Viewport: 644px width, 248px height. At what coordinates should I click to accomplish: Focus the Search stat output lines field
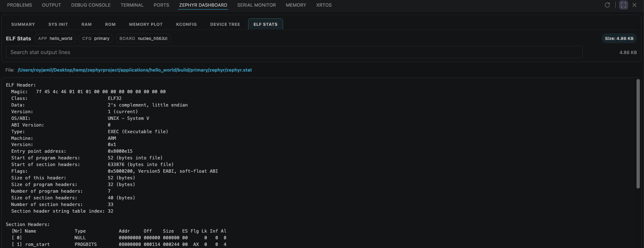294,52
